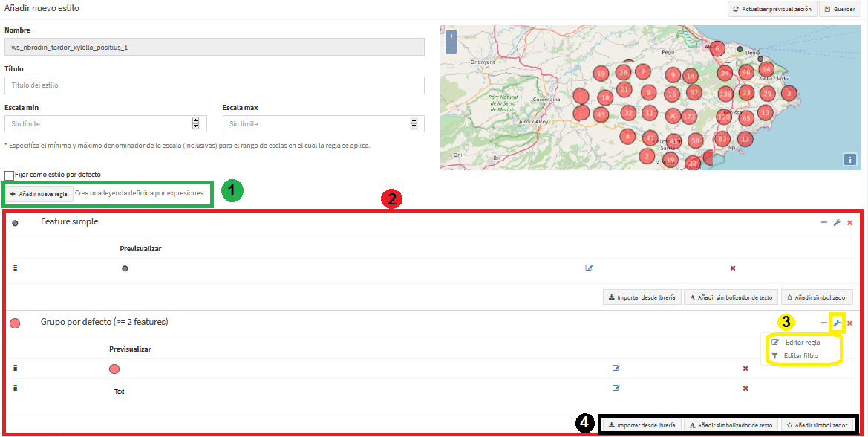Screen dimensions: 868x437
Task: Click drag handle of red circle symbolizer
Action: 15,368
